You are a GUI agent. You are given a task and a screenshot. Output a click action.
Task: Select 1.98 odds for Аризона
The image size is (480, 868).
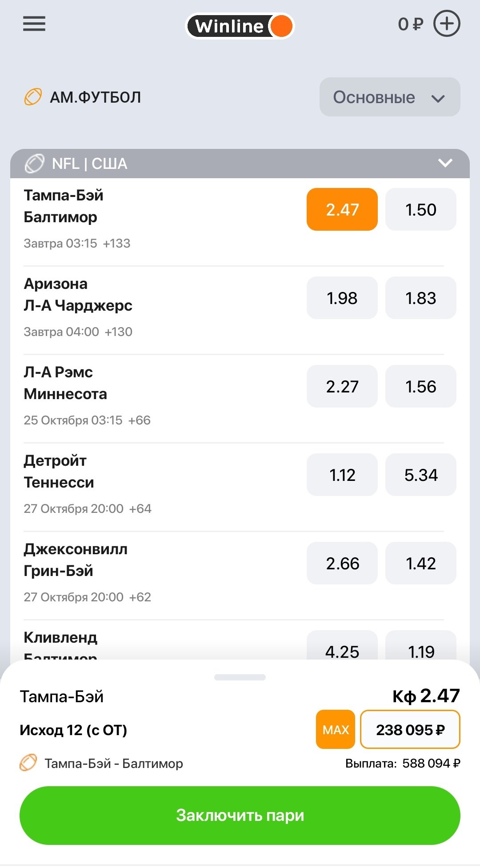point(342,298)
